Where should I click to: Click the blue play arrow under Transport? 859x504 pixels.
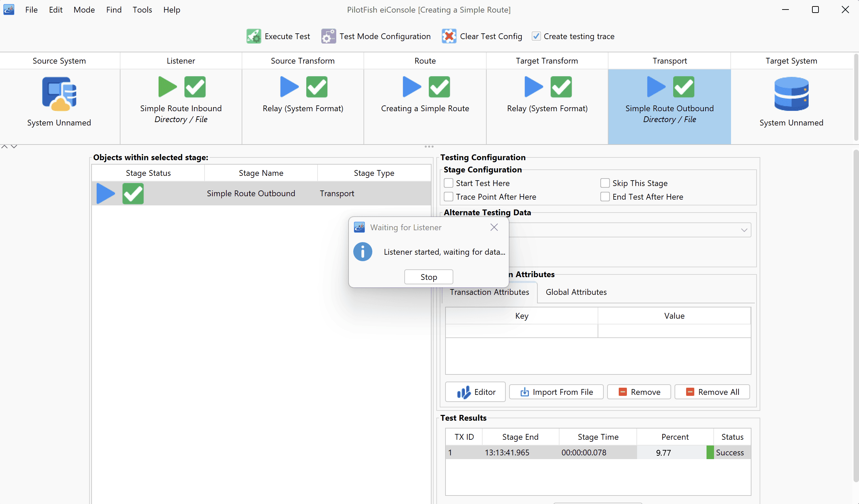(656, 87)
